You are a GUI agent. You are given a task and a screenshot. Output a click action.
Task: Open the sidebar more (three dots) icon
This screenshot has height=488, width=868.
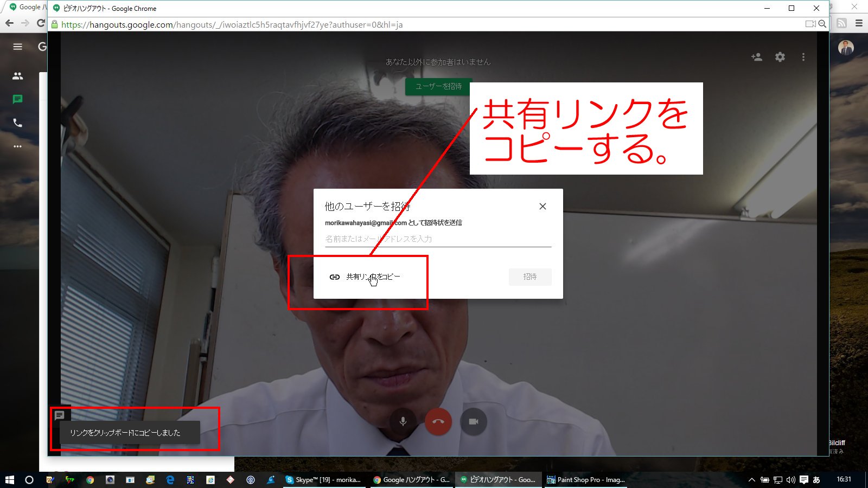coord(18,146)
